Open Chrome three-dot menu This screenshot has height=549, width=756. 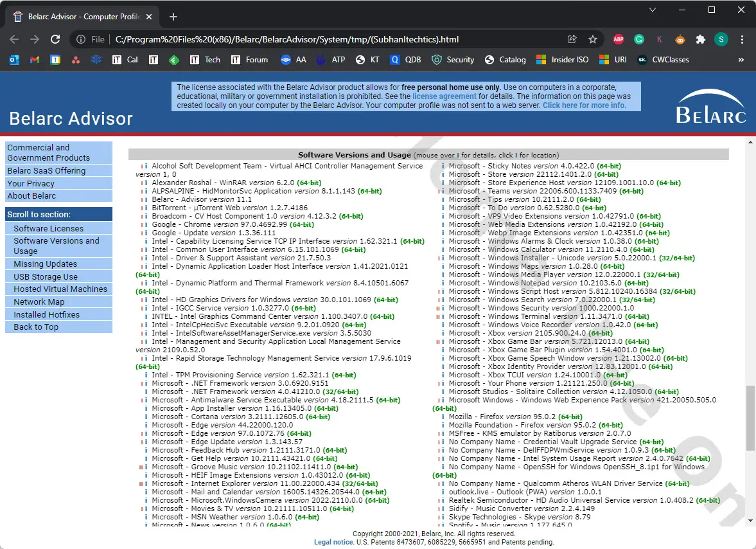point(742,40)
